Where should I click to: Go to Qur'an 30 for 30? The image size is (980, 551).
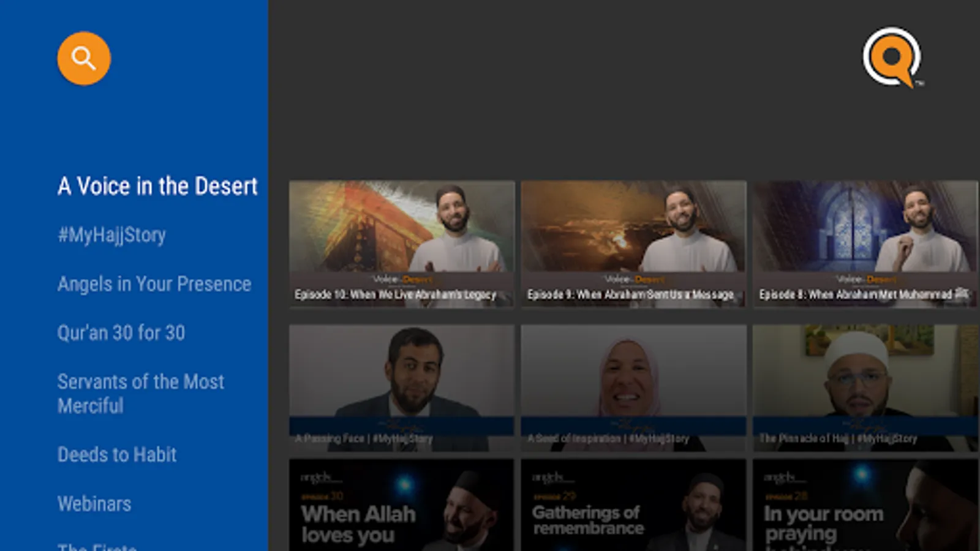[x=121, y=333]
